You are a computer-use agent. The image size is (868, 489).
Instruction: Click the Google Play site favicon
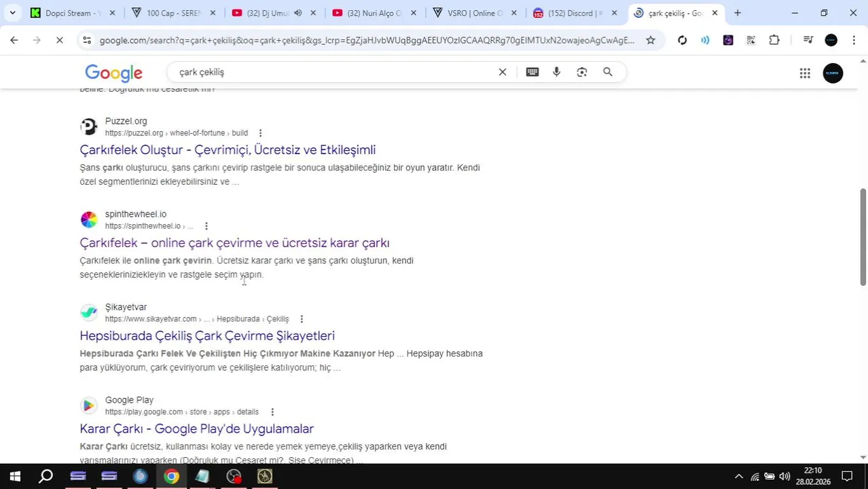tap(89, 406)
